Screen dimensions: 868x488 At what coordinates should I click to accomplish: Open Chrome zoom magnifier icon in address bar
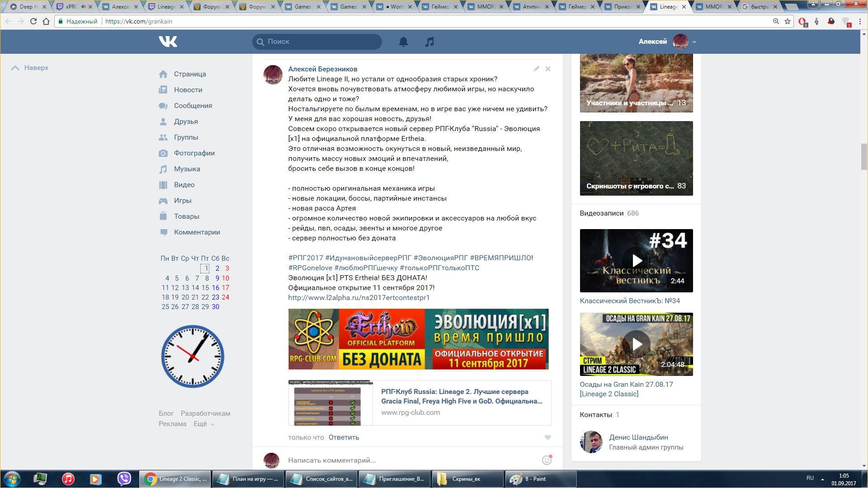pyautogui.click(x=776, y=21)
